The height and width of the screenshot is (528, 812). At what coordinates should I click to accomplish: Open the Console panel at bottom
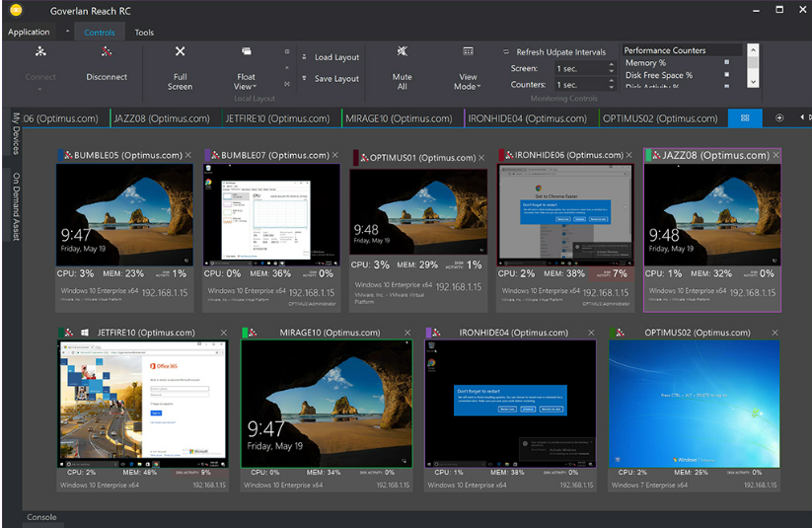click(41, 517)
